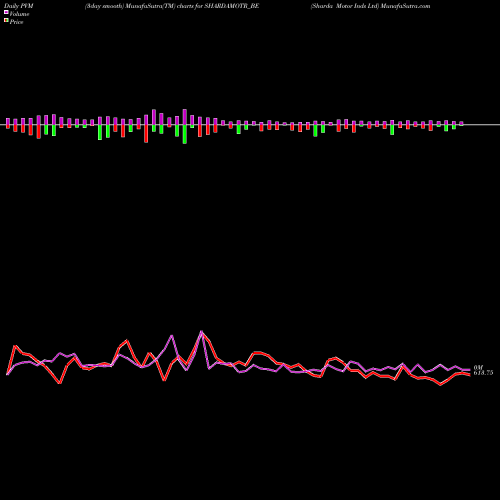Click the tallest magenta spike of the volume line
The image size is (500, 500).
coord(201,331)
